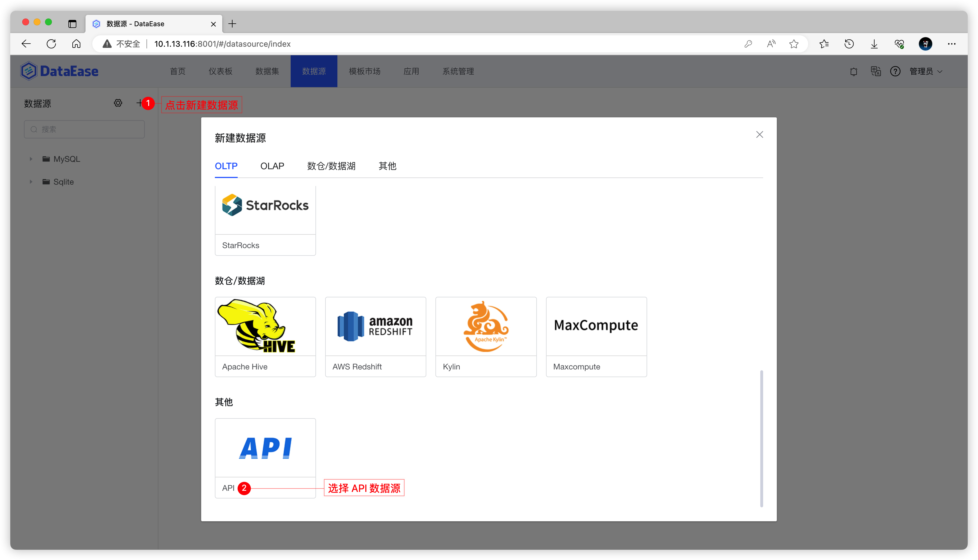Open tab actions menu icon
978x560 pixels.
[72, 24]
